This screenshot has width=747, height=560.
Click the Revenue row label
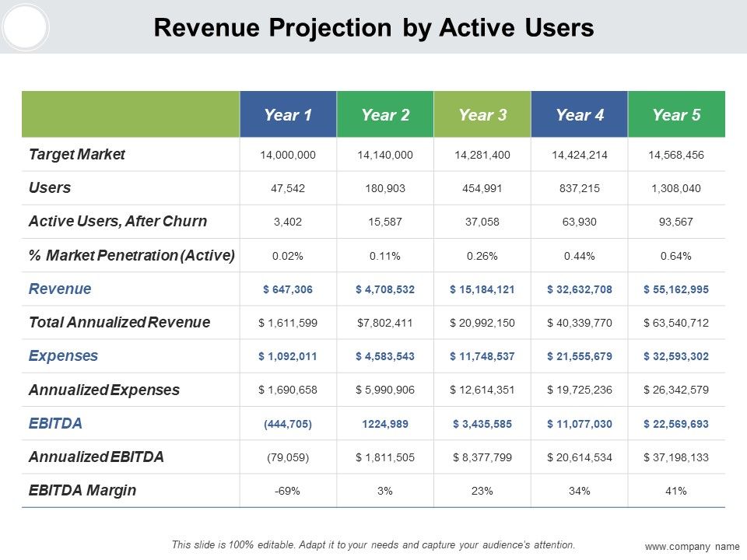coord(60,289)
